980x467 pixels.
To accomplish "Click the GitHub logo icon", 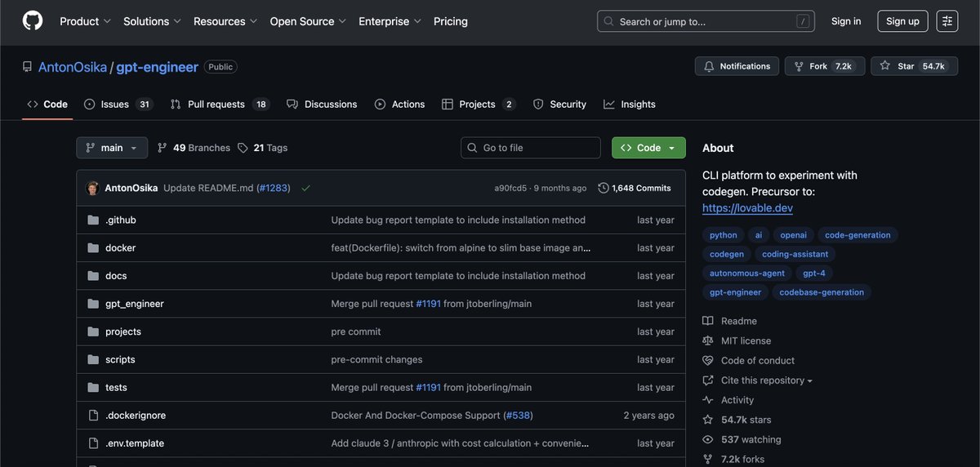I will [33, 21].
